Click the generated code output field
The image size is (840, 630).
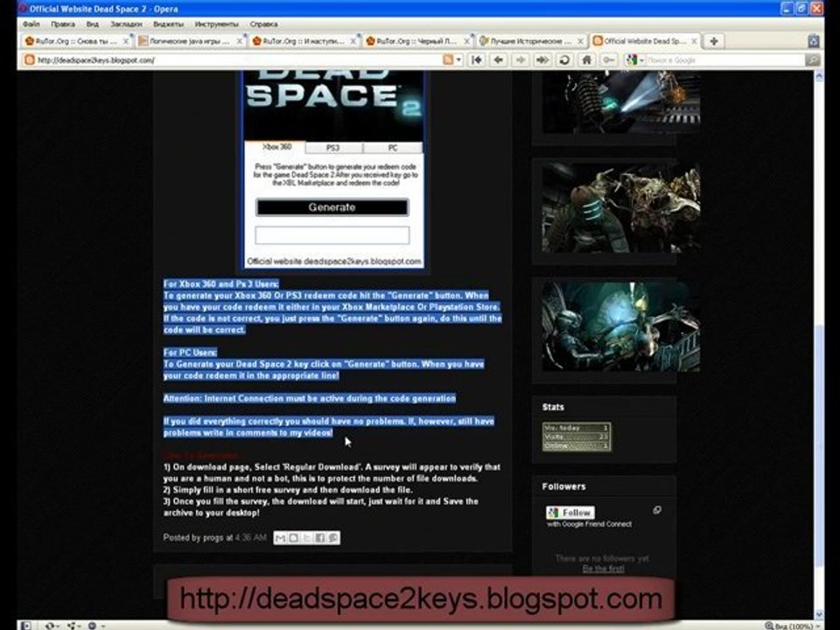[332, 235]
